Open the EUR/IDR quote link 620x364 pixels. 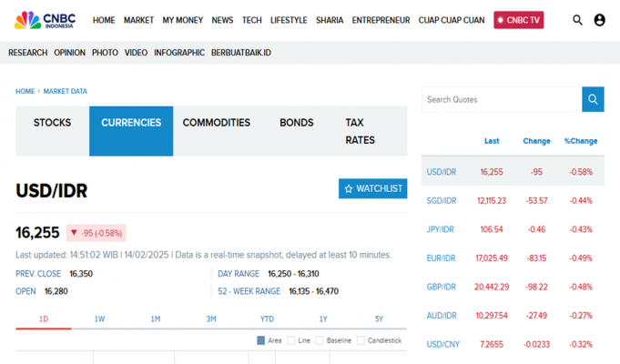point(441,258)
